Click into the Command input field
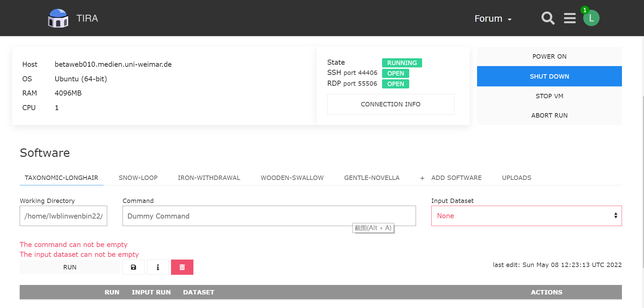This screenshot has width=644, height=308. click(x=269, y=216)
